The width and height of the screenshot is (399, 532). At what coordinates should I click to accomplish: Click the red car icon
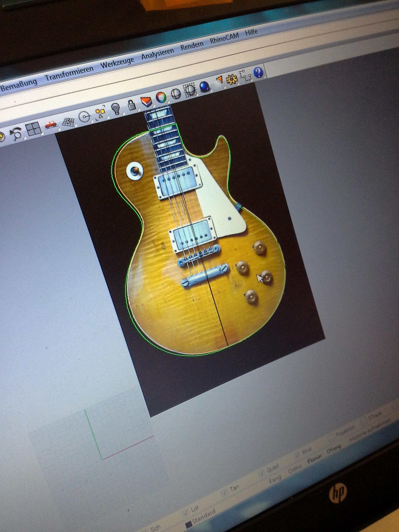[51, 124]
